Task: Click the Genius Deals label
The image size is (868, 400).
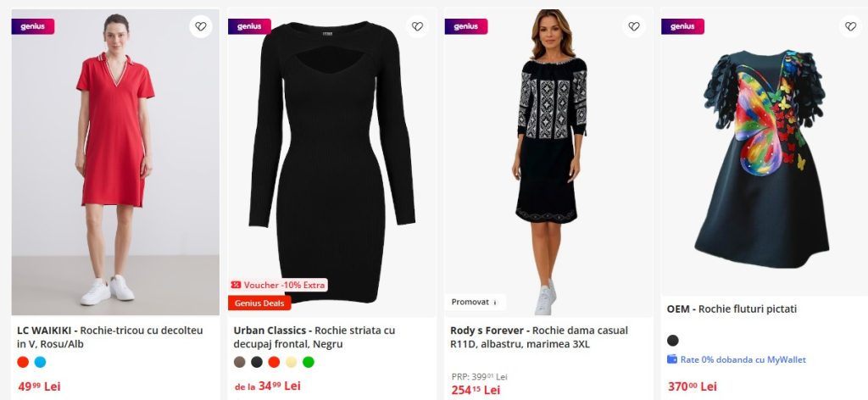Action: [x=259, y=303]
